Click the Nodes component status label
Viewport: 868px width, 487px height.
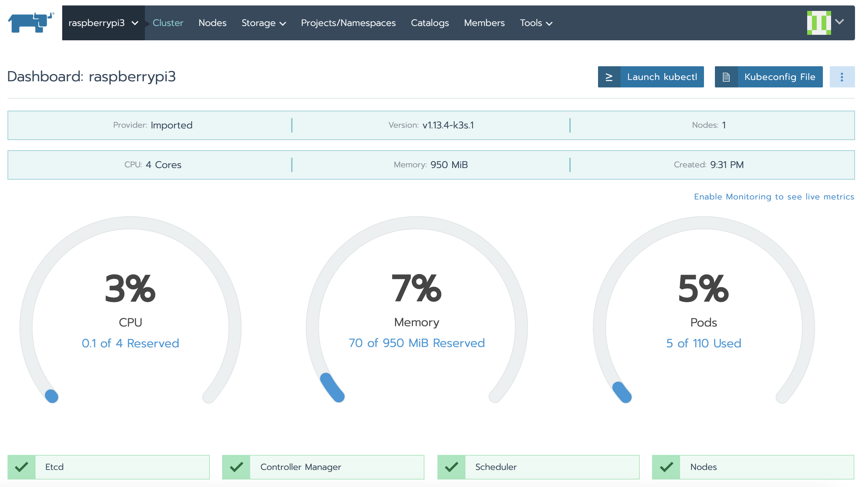[x=703, y=467]
